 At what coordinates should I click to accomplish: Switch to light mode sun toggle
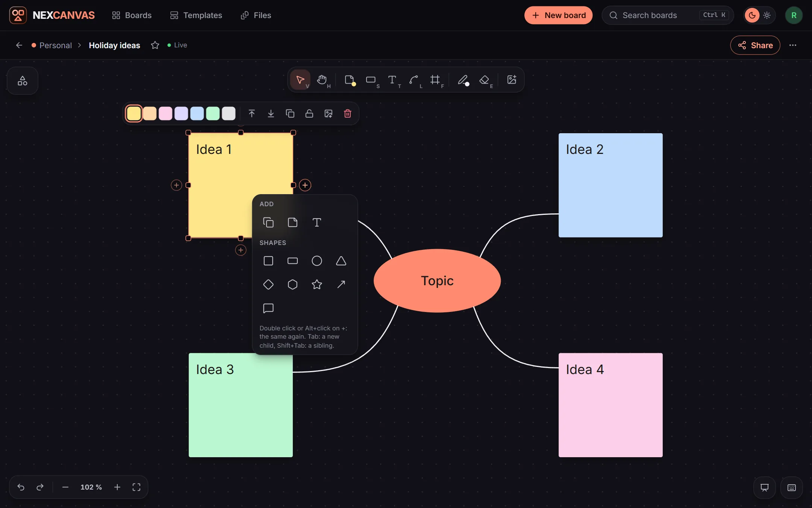tap(767, 15)
